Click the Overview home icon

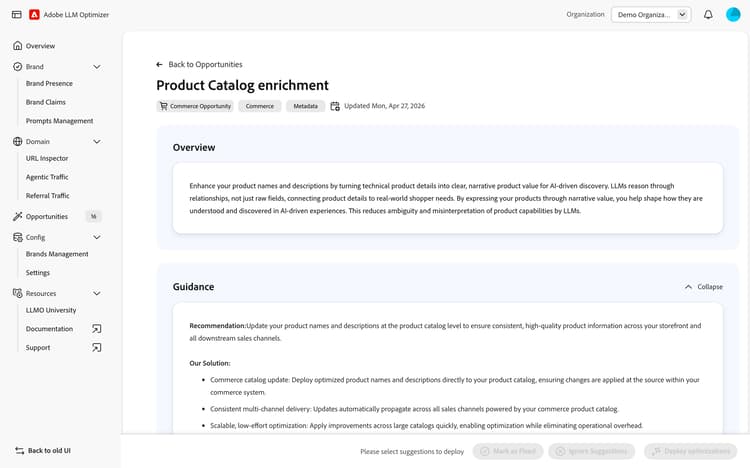coord(18,45)
